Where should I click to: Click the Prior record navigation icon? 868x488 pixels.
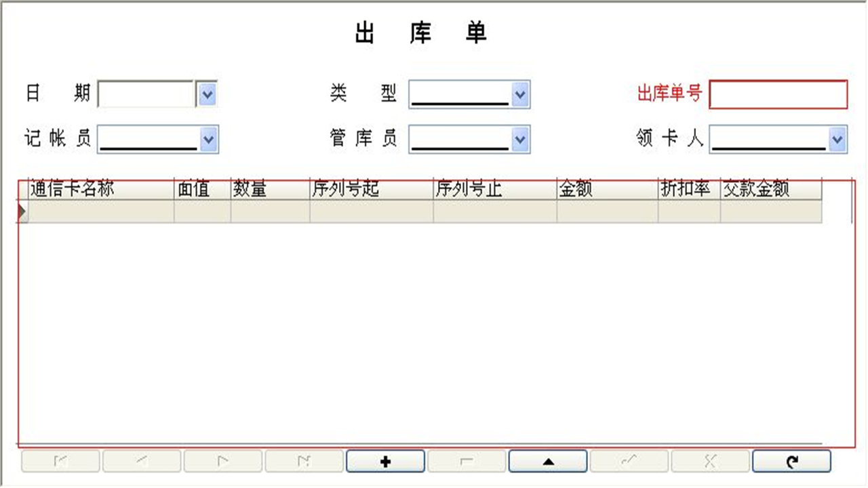pyautogui.click(x=141, y=461)
